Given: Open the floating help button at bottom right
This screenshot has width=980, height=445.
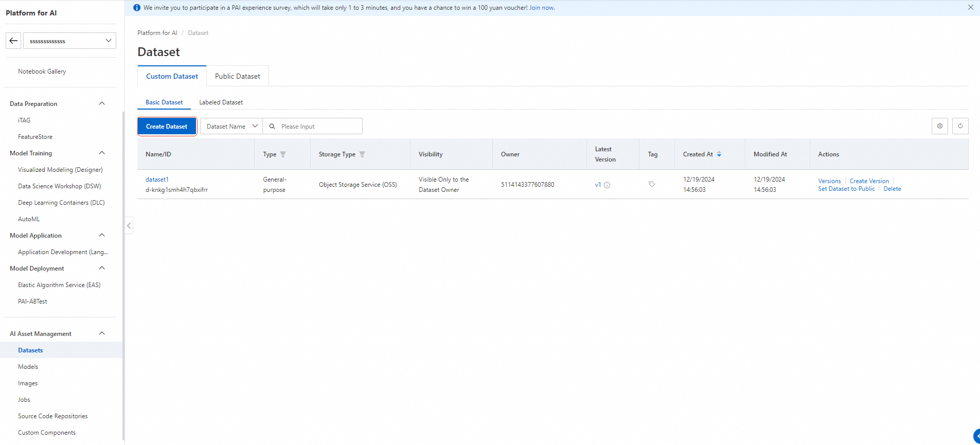Looking at the screenshot, I should 976,436.
